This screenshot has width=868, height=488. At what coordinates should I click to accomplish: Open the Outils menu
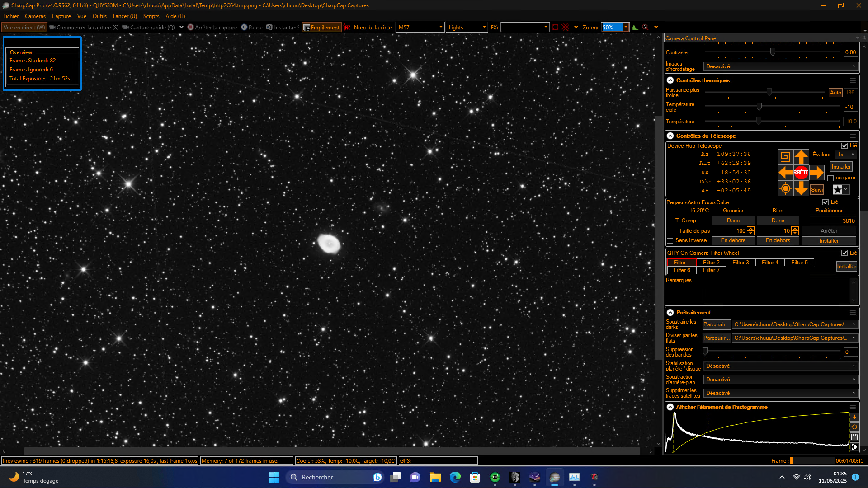click(99, 16)
